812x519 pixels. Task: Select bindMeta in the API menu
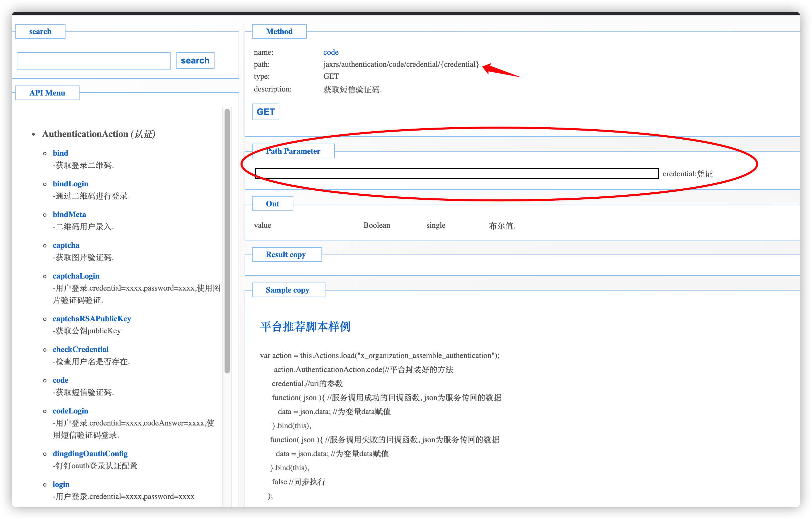[x=69, y=214]
